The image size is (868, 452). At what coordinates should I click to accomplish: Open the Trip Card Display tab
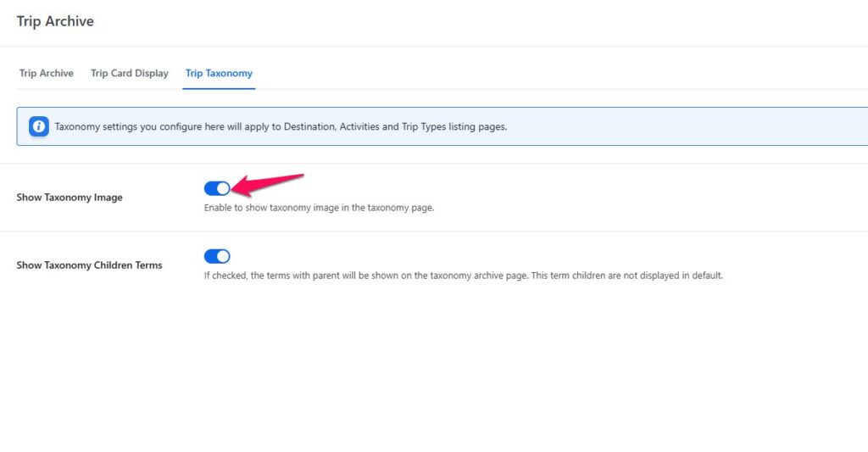click(130, 73)
